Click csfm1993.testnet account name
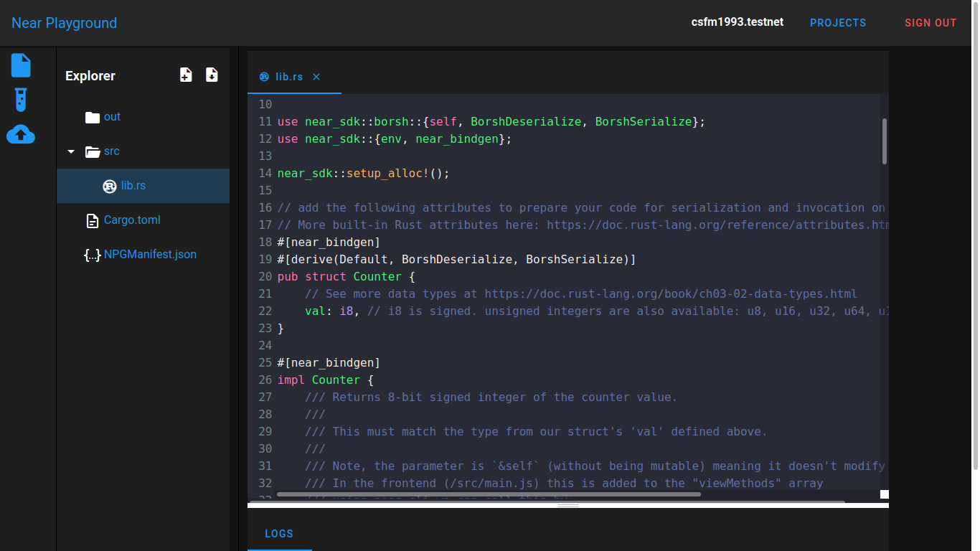Viewport: 980px width, 551px height. (x=738, y=22)
